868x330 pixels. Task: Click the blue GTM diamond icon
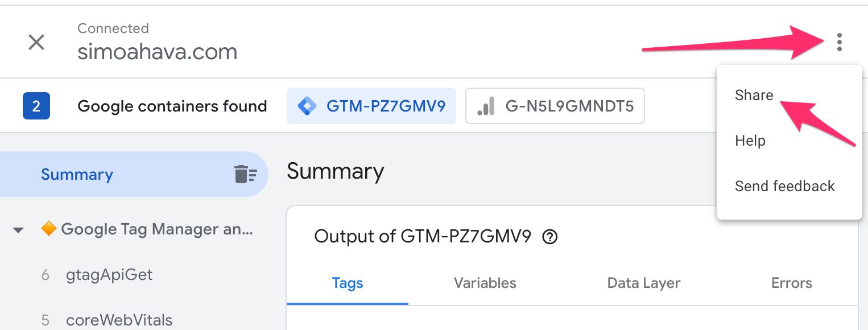[307, 106]
